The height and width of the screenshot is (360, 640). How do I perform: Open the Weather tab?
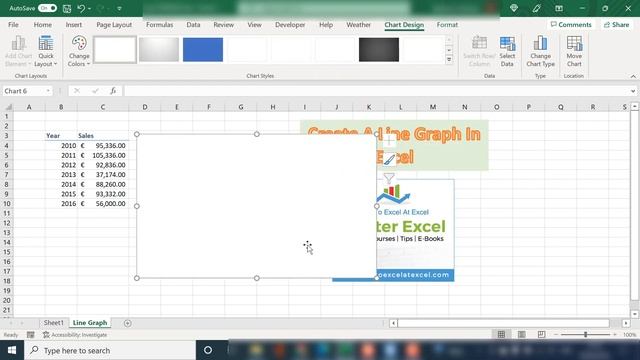click(x=358, y=24)
